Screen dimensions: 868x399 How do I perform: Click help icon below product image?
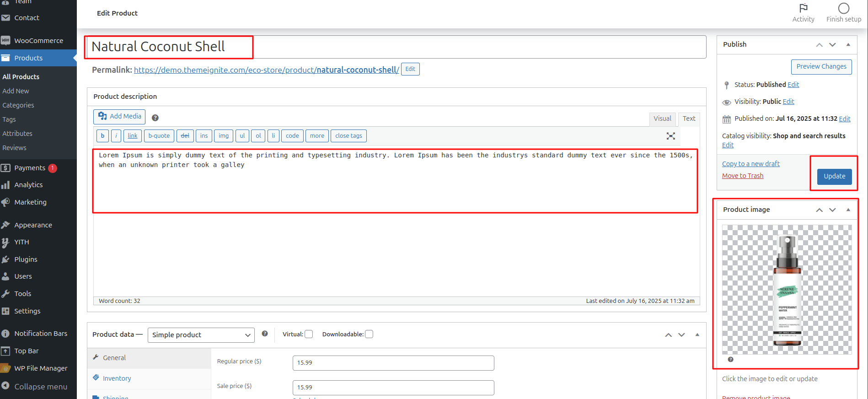pos(730,360)
